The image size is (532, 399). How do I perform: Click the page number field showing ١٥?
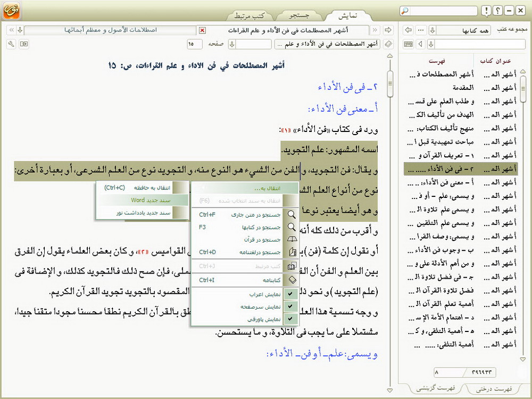pos(194,44)
